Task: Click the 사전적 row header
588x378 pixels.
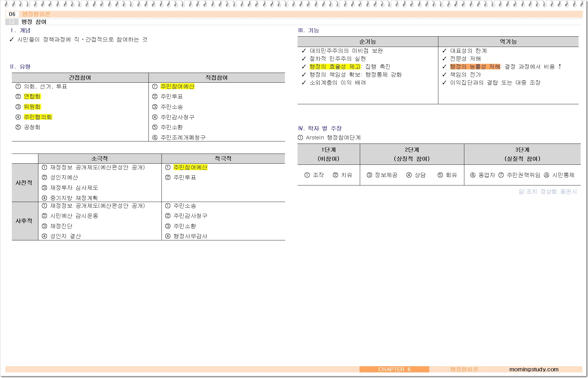Action: (x=25, y=183)
